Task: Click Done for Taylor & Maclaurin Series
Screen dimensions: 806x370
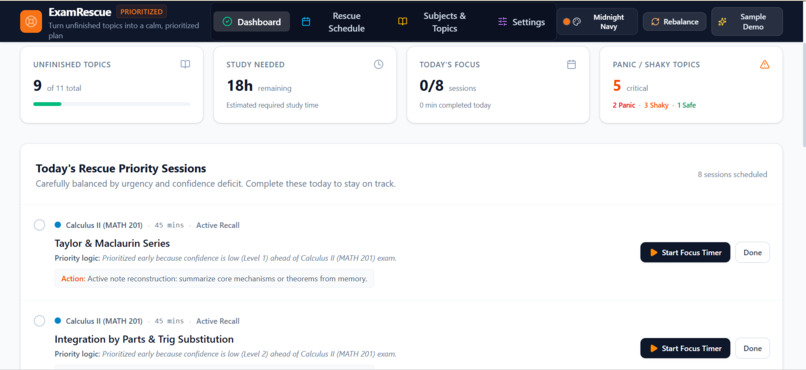Action: point(753,252)
